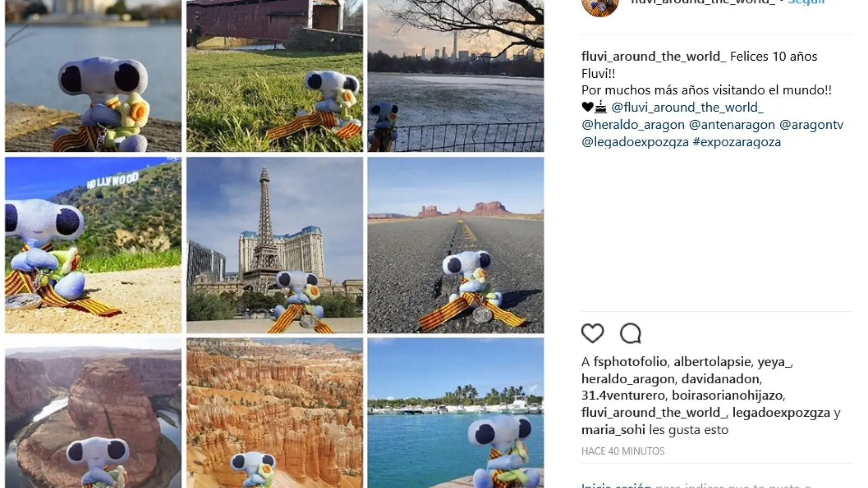Like the post with the heart icon
The image size is (868, 488).
[592, 333]
